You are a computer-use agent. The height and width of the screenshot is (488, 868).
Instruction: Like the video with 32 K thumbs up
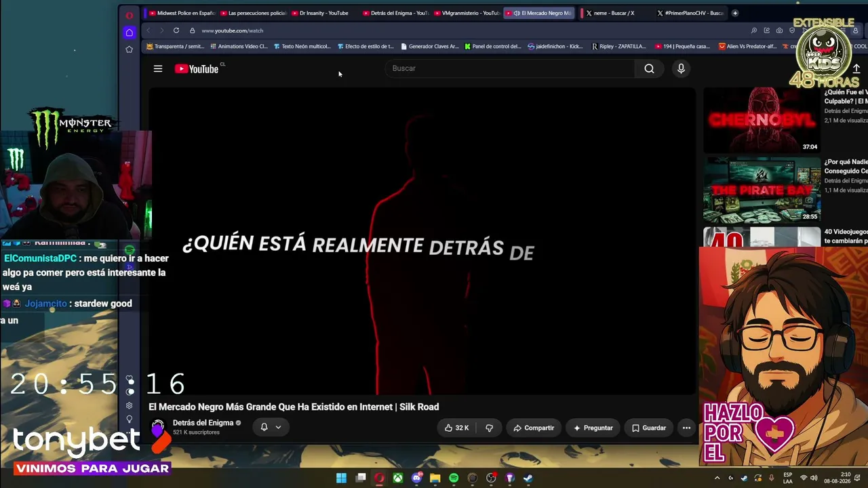456,428
